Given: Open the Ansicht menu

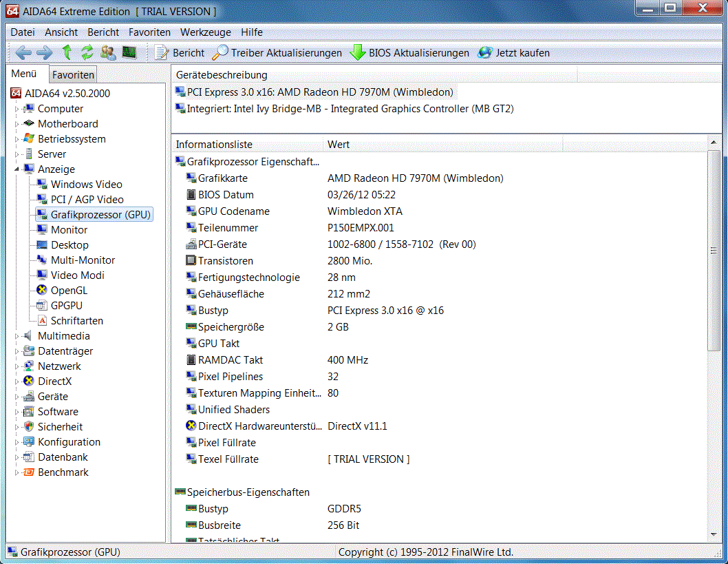Looking at the screenshot, I should point(61,32).
